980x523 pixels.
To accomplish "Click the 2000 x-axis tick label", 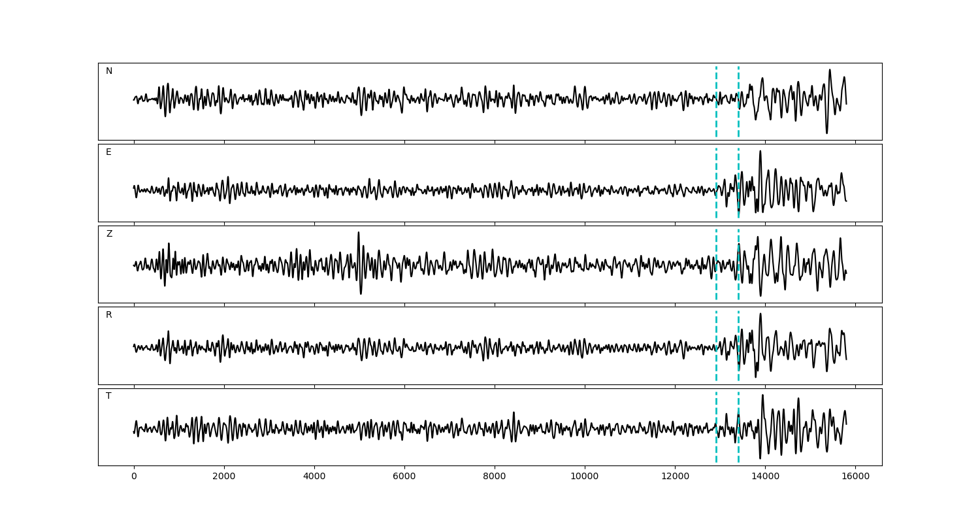I will point(224,477).
